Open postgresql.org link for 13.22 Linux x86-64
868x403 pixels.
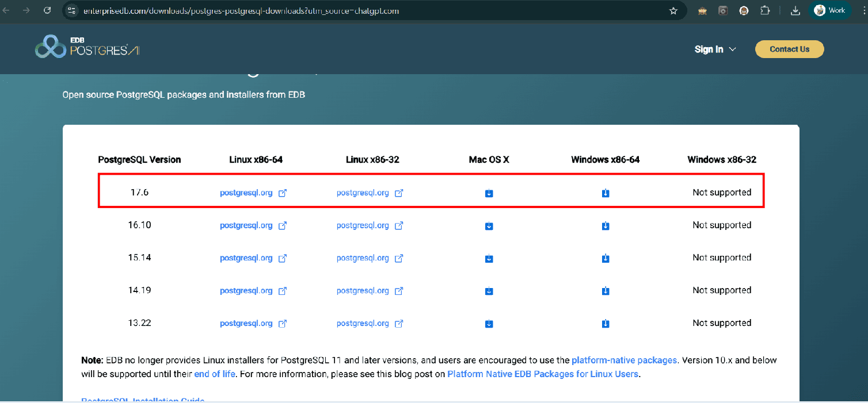click(253, 323)
